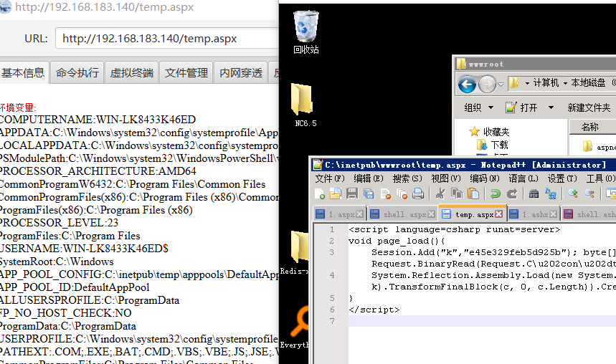Screen dimensions: 616x364
Task: Switch to the 虚拟终端 tab
Action: (132, 73)
